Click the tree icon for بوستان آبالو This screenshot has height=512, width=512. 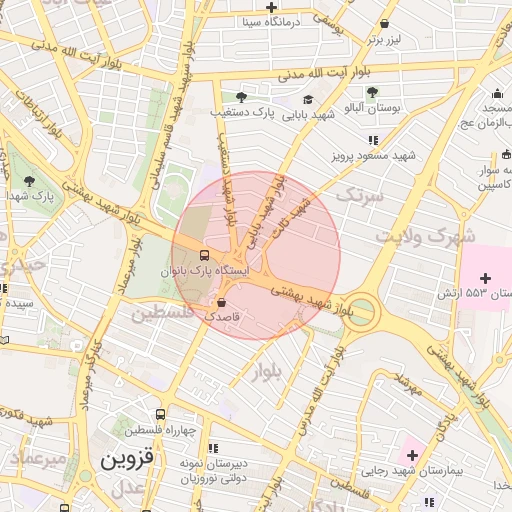(x=372, y=92)
